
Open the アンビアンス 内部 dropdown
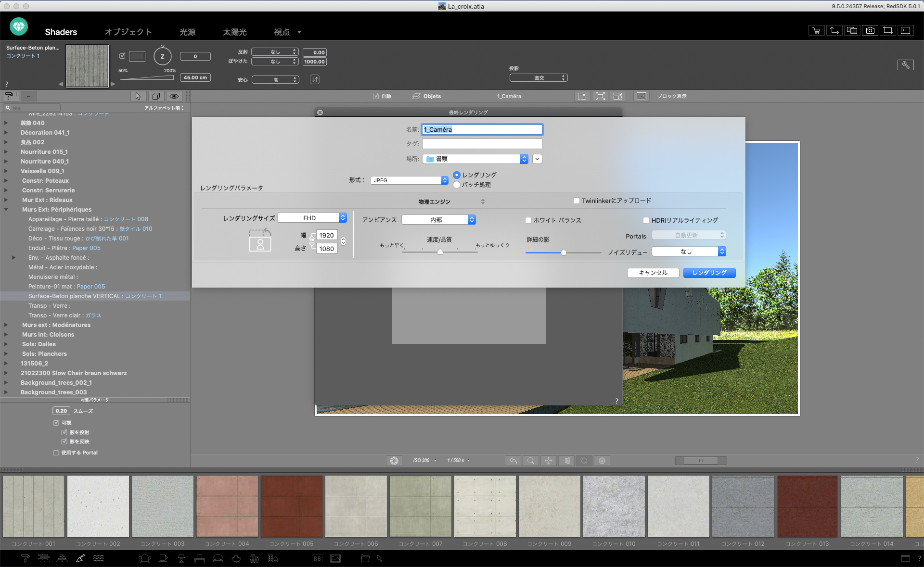[x=439, y=220]
